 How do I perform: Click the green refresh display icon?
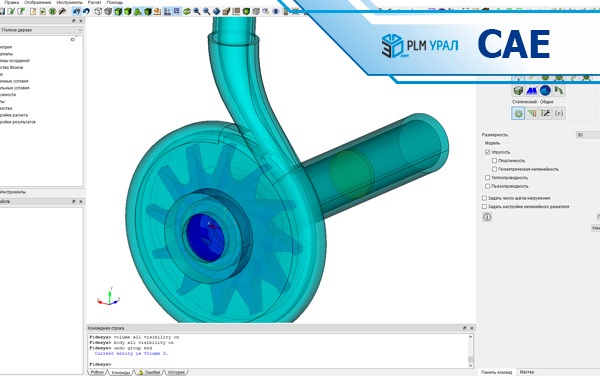(187, 11)
